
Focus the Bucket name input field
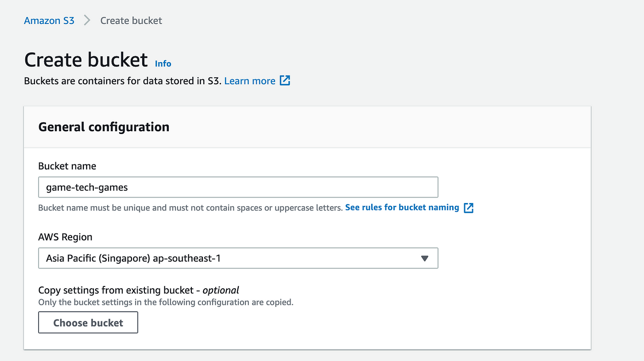pyautogui.click(x=238, y=187)
